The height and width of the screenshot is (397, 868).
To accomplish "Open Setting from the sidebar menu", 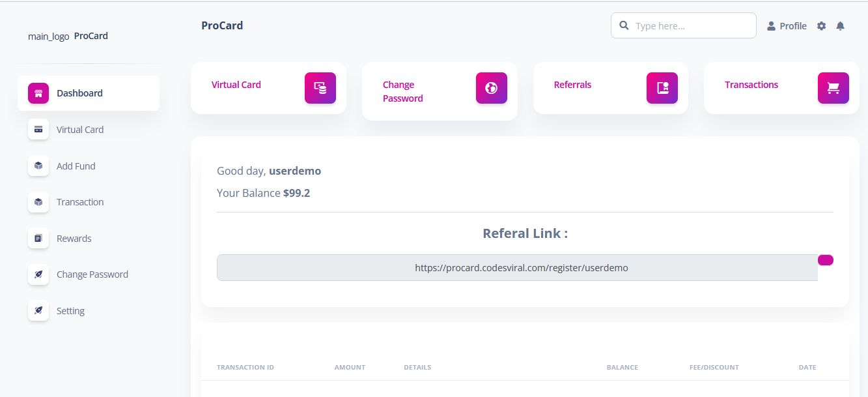I will (x=70, y=311).
